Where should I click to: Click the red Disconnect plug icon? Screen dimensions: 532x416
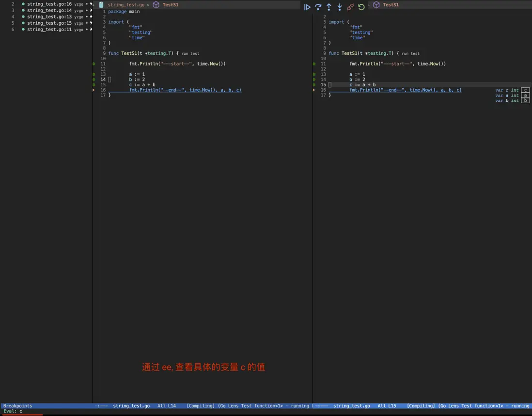tap(350, 7)
